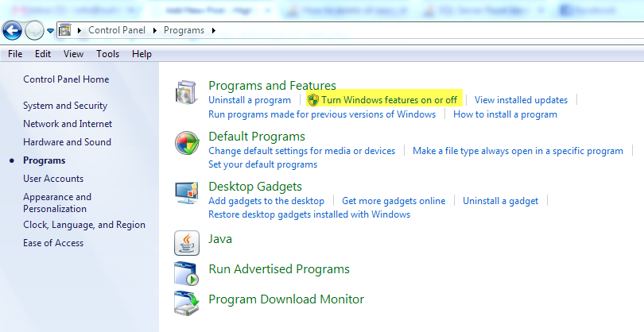Open Network and Internet category

(68, 124)
